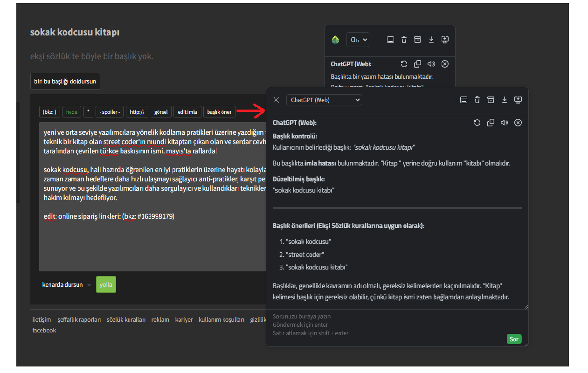Expand the small model selector in the back panel
Image resolution: width=588 pixels, height=373 pixels.
[x=358, y=40]
